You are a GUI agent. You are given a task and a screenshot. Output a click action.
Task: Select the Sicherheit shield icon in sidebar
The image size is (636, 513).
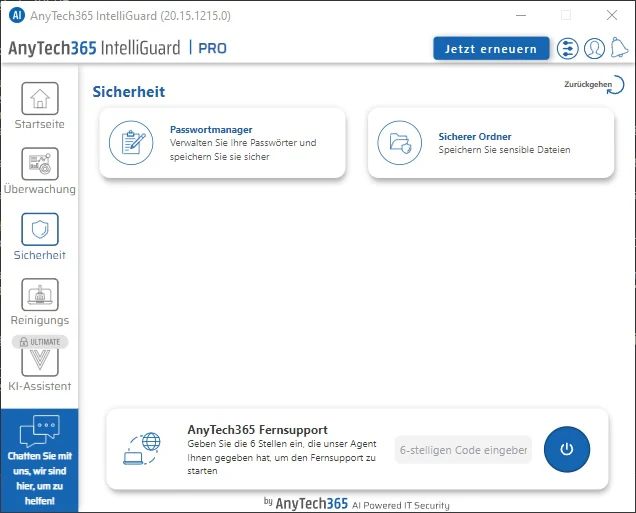tap(40, 229)
